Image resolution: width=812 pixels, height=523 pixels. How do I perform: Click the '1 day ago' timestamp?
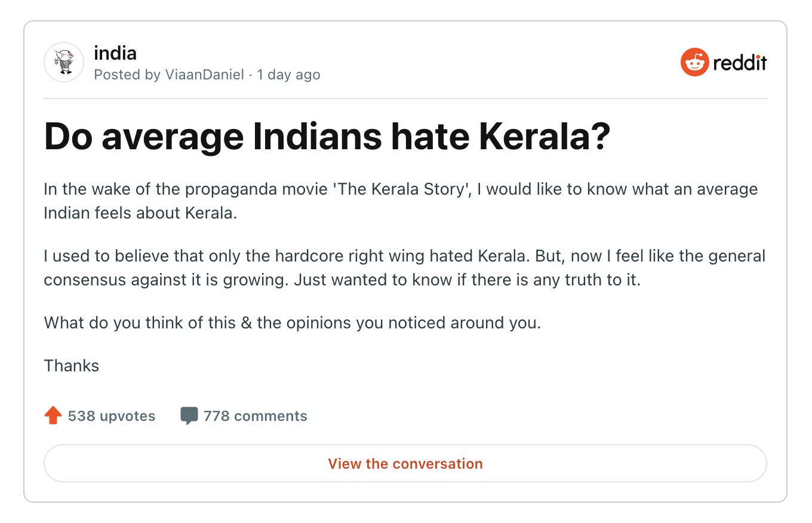[x=288, y=75]
